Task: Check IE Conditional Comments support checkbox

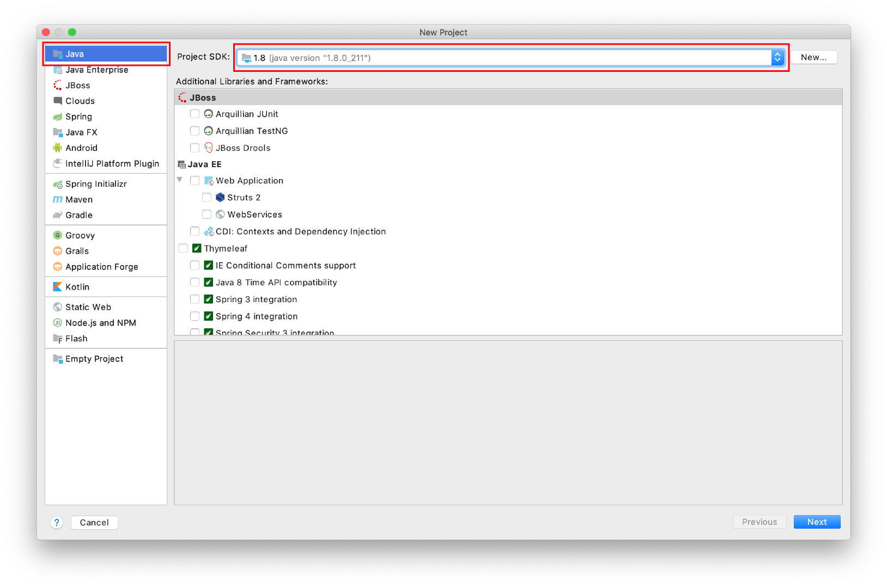Action: point(195,265)
